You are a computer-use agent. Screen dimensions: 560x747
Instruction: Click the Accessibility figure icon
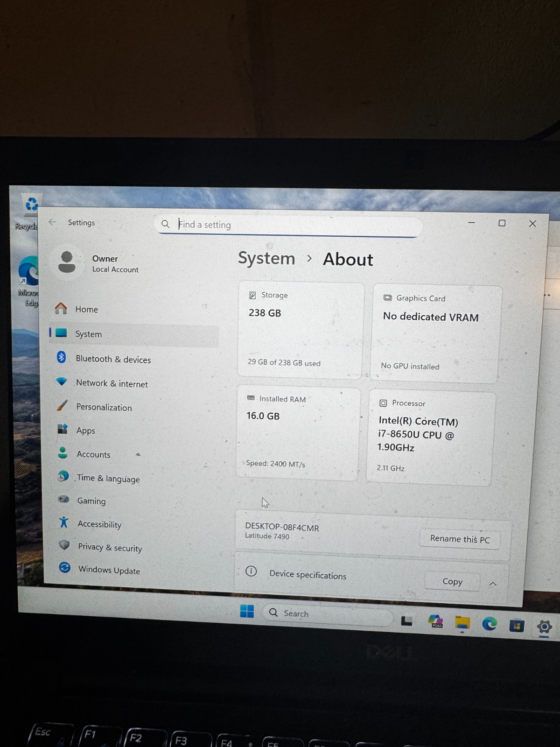64,522
